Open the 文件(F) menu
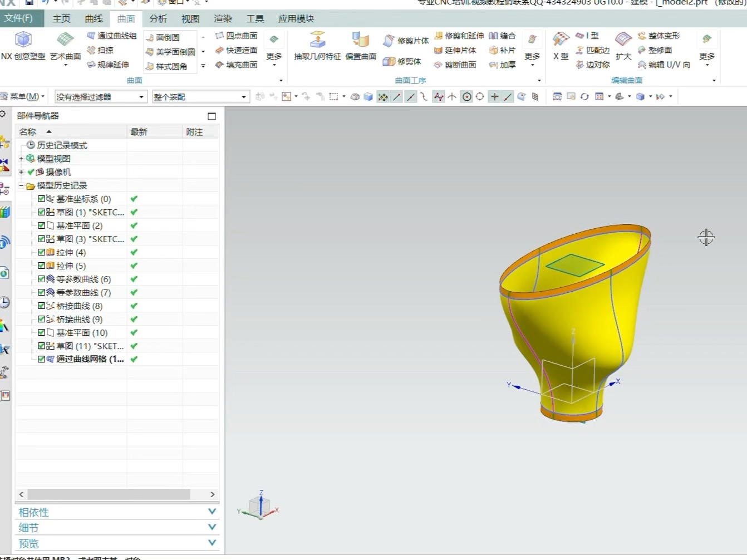 point(18,18)
